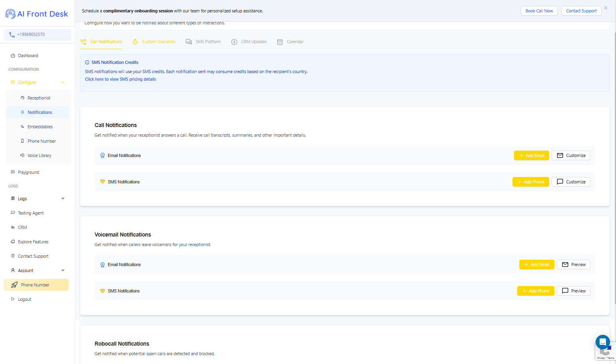Open the CRM Updates tab
Screen dimensions: 616x364
click(249, 42)
